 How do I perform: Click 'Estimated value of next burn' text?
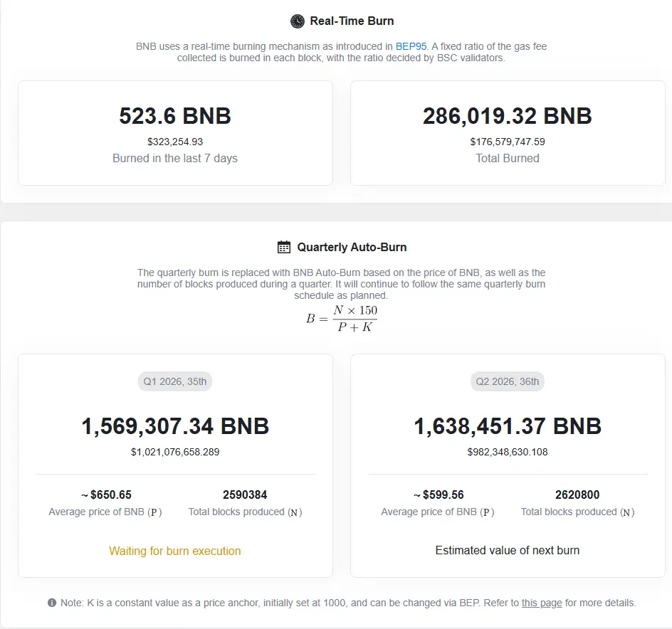tap(508, 550)
